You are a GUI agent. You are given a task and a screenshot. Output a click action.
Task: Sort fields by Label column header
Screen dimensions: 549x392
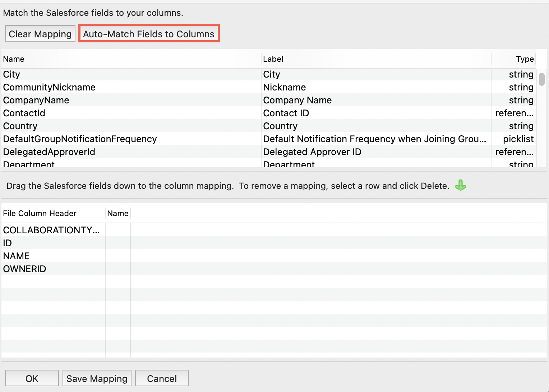point(376,59)
